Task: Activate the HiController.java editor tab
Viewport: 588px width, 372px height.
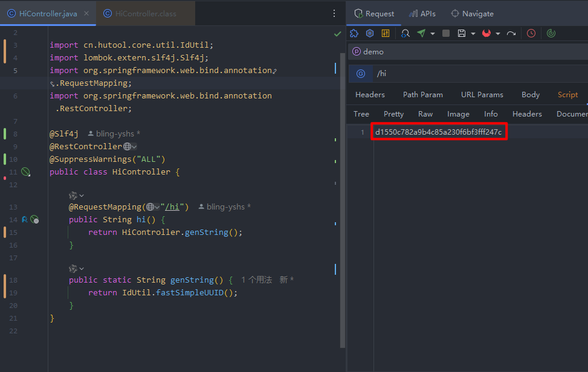Action: (48, 14)
